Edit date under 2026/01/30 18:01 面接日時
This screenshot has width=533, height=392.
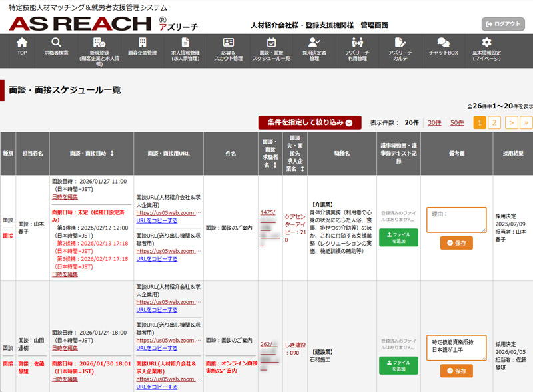65,379
